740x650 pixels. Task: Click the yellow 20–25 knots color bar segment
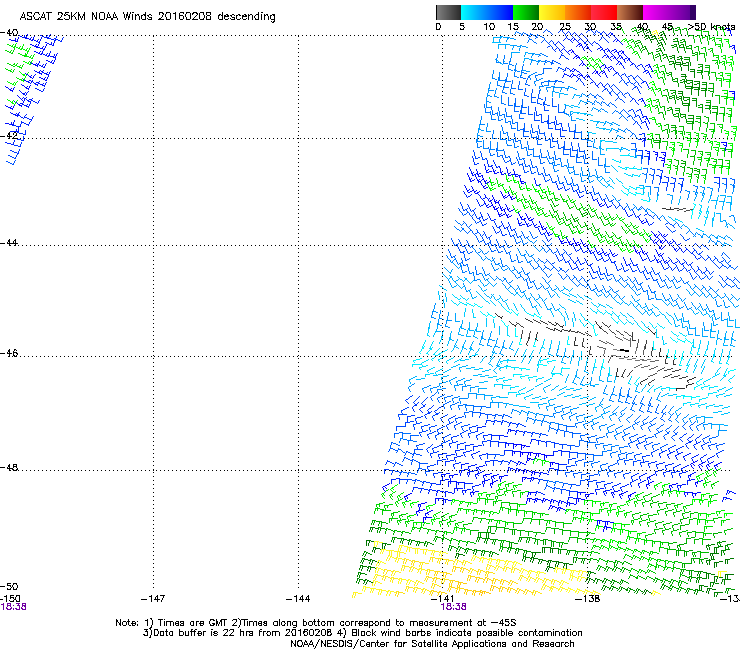(x=552, y=12)
